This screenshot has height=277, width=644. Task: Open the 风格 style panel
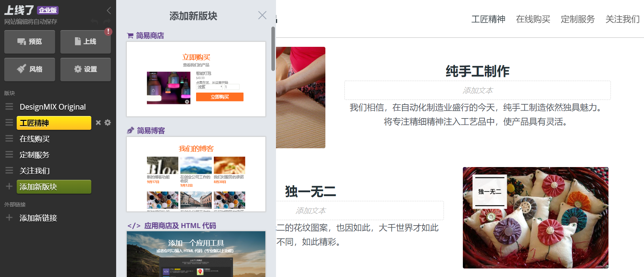29,70
